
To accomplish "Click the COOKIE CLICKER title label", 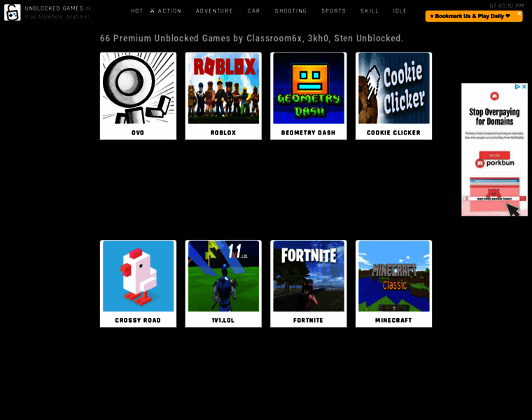I will (x=393, y=132).
